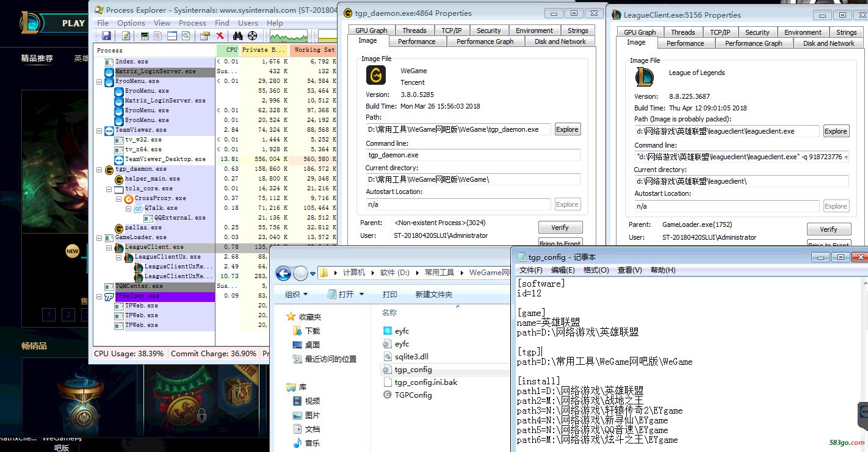Open the 格式(O) menu in Notepad
The image size is (868, 452).
click(x=596, y=270)
